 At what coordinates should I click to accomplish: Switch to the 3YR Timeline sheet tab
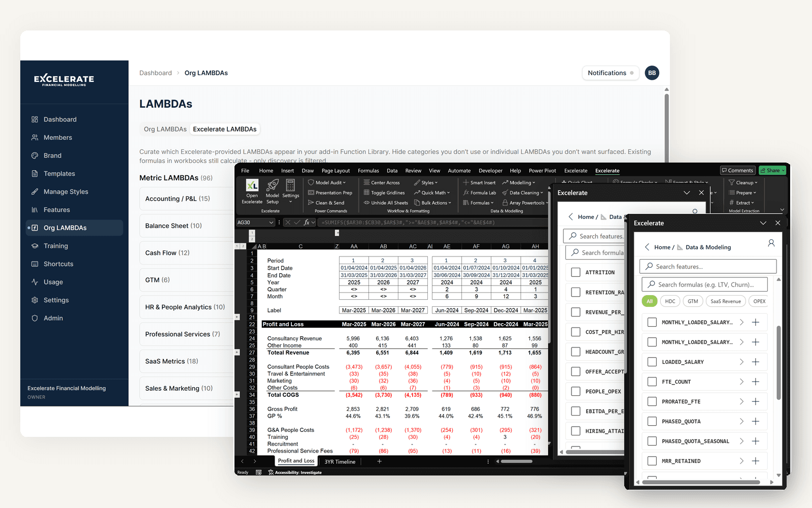(340, 462)
